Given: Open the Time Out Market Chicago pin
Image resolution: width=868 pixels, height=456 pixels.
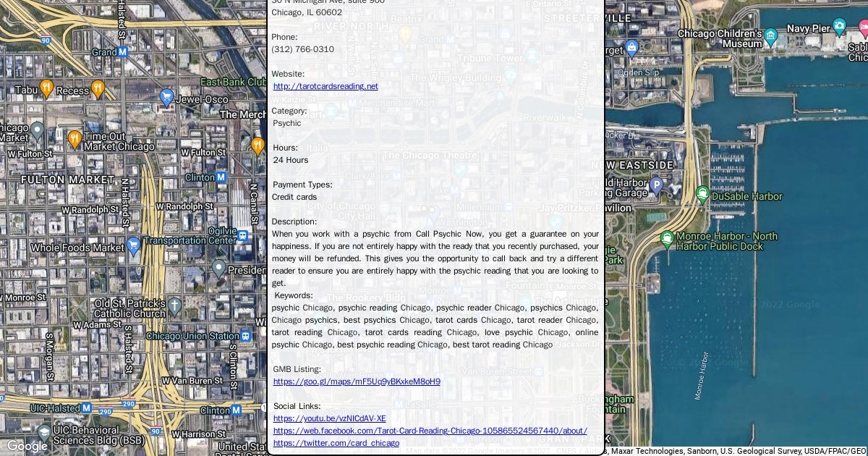Looking at the screenshot, I should point(75,140).
